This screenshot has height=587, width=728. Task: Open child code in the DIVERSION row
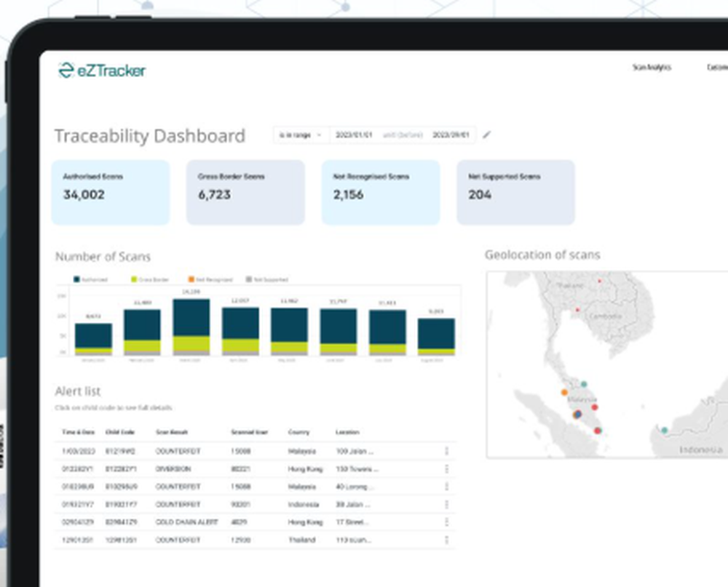tap(121, 469)
